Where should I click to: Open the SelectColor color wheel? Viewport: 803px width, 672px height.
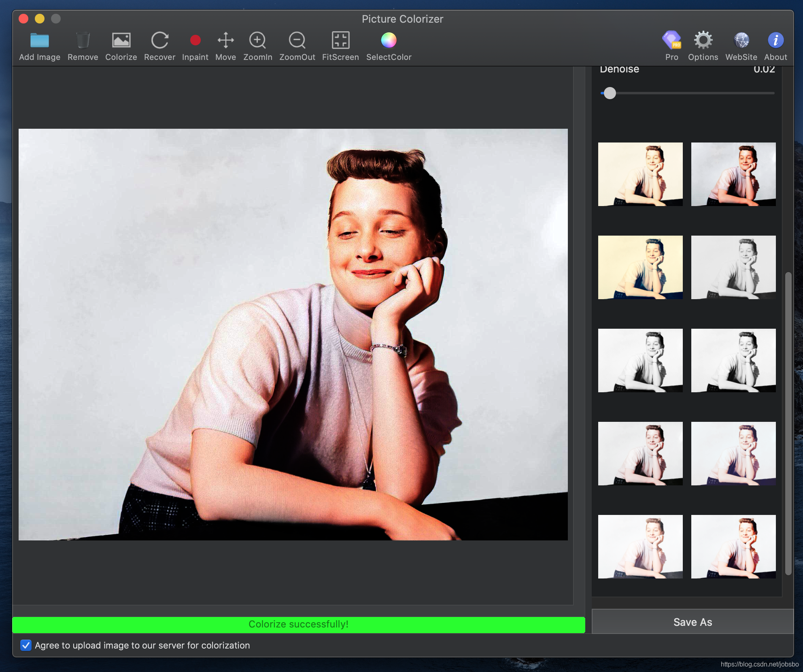coord(389,40)
